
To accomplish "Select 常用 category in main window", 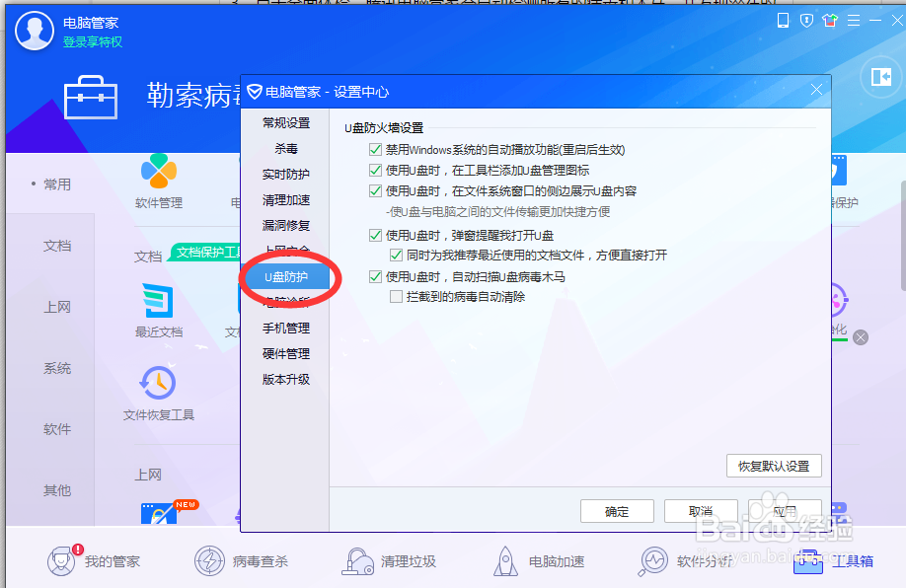I will point(57,184).
